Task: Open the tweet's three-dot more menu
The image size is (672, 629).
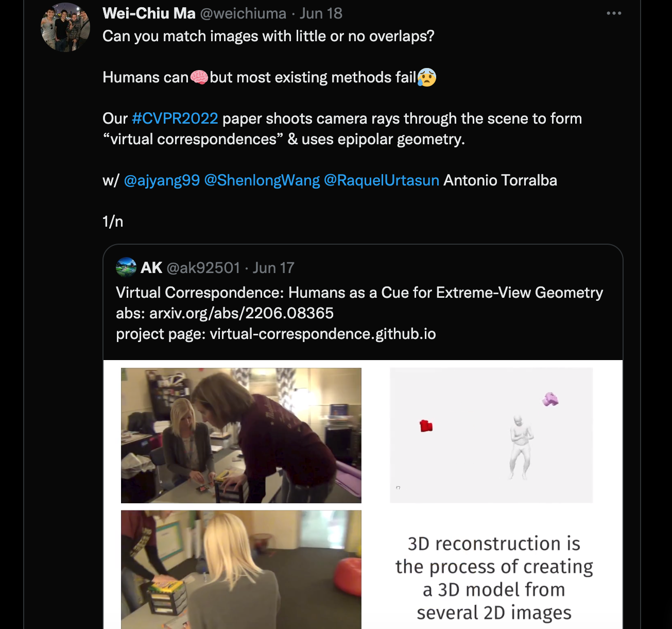Action: (614, 13)
